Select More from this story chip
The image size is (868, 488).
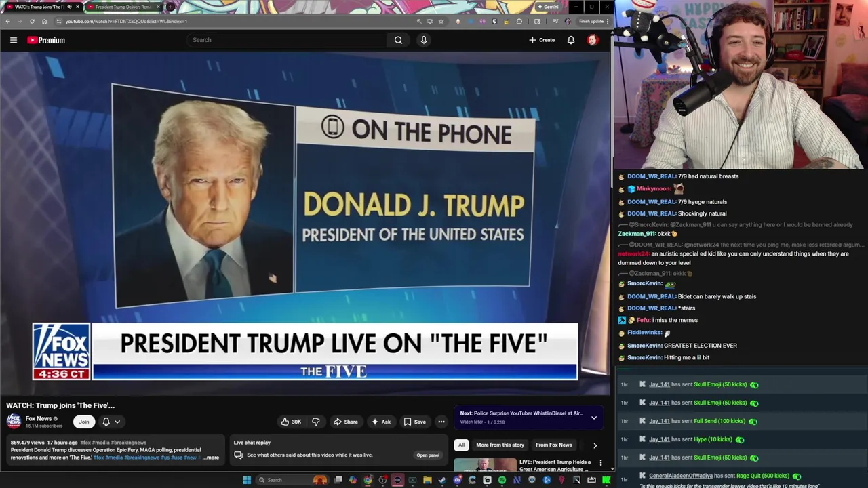click(x=500, y=445)
